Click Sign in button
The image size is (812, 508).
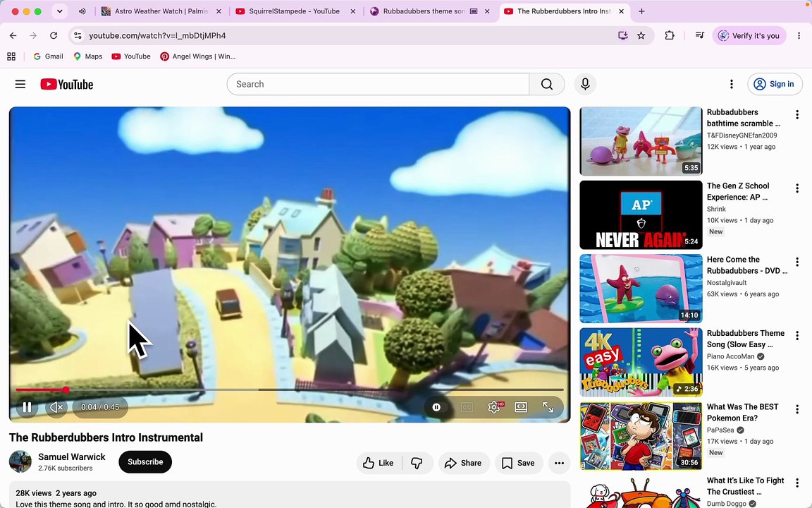coord(775,84)
